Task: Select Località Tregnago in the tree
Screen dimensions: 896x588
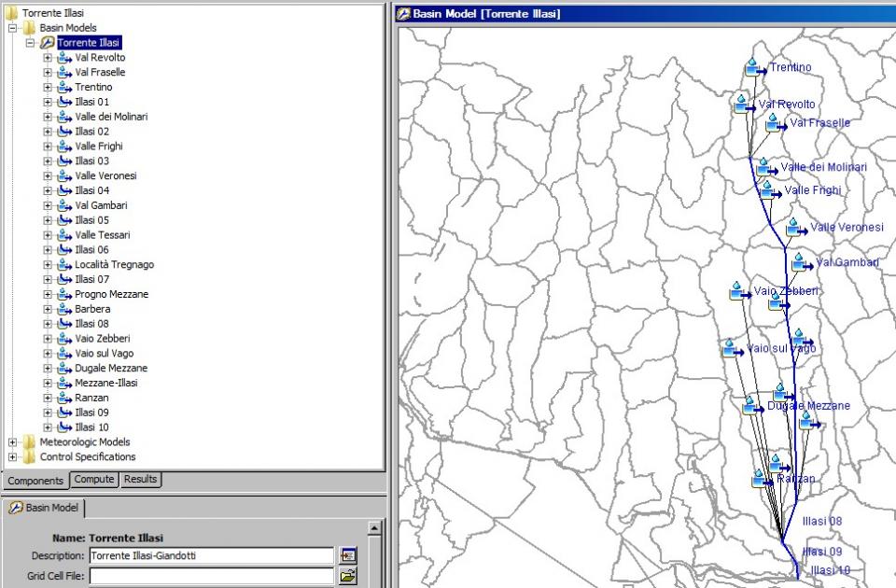Action: coord(114,265)
